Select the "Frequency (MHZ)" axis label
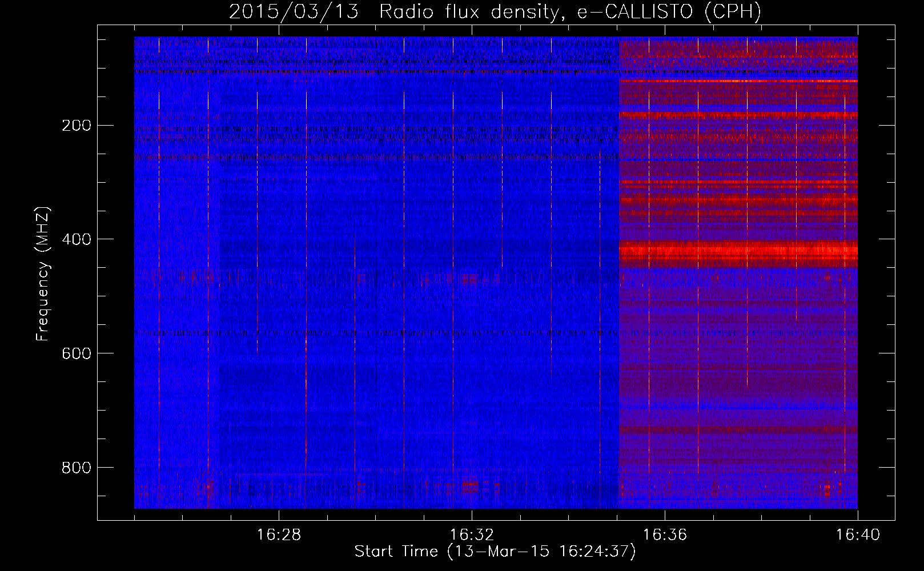Image resolution: width=924 pixels, height=571 pixels. click(43, 275)
